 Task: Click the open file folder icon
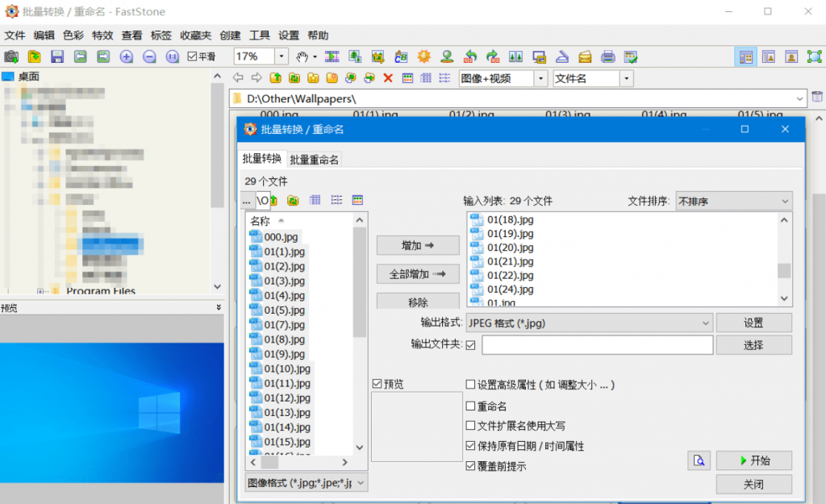[x=34, y=56]
